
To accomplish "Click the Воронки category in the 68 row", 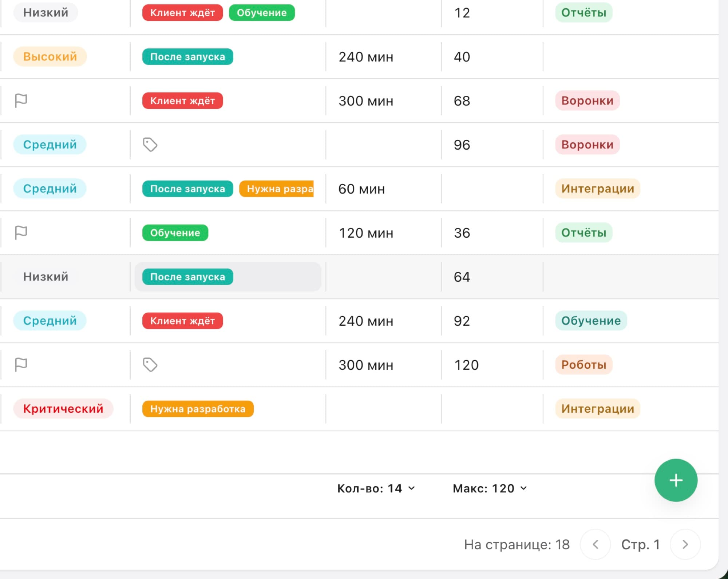I will (x=587, y=100).
